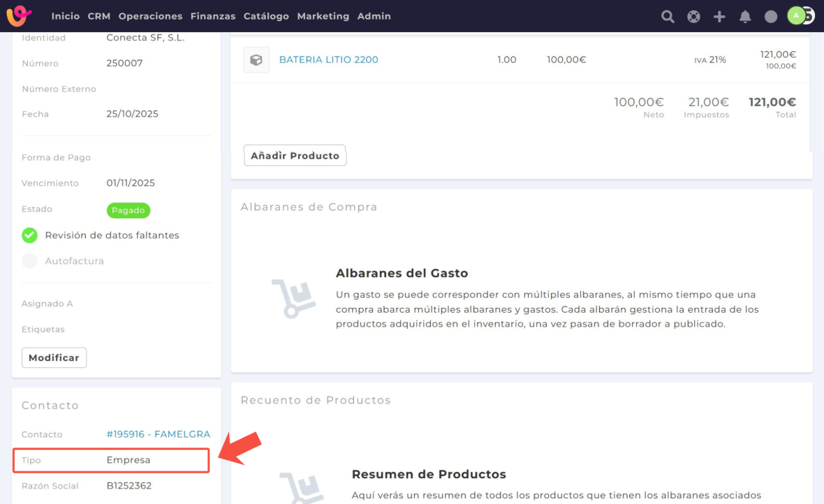
Task: Open contact link #195916 - FAMELGRA
Action: click(158, 434)
